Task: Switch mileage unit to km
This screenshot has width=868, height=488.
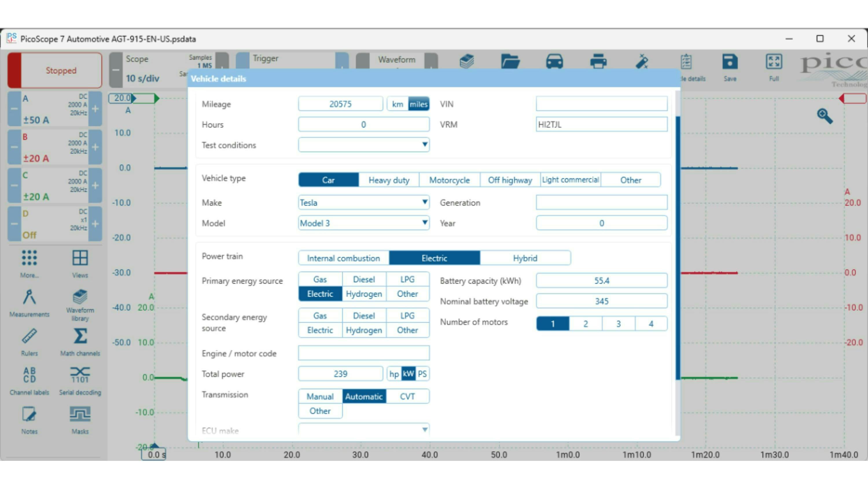Action: (397, 104)
